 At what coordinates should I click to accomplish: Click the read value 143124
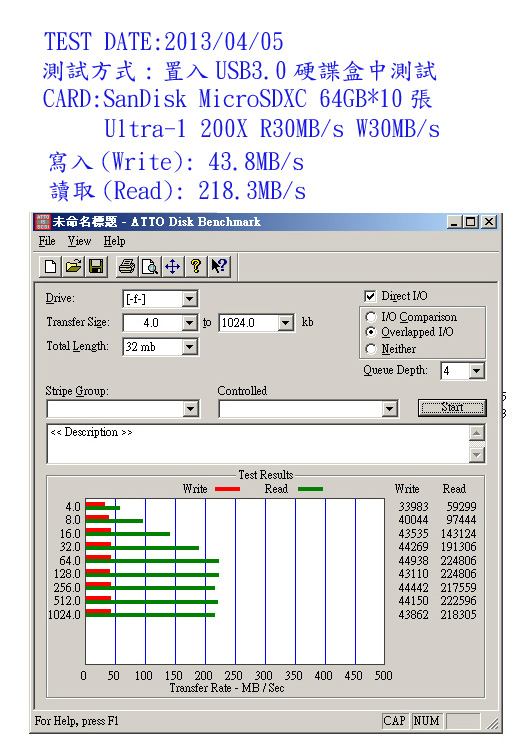(458, 534)
